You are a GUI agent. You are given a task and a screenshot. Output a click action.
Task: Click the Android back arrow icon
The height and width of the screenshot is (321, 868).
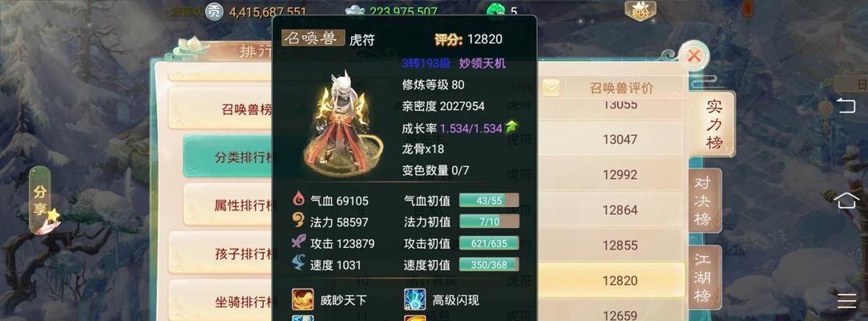tap(846, 105)
